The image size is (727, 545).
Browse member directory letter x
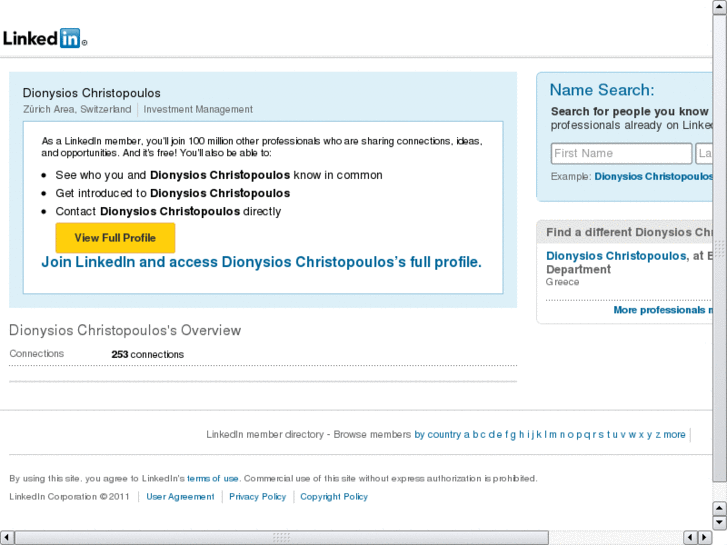[x=641, y=435]
